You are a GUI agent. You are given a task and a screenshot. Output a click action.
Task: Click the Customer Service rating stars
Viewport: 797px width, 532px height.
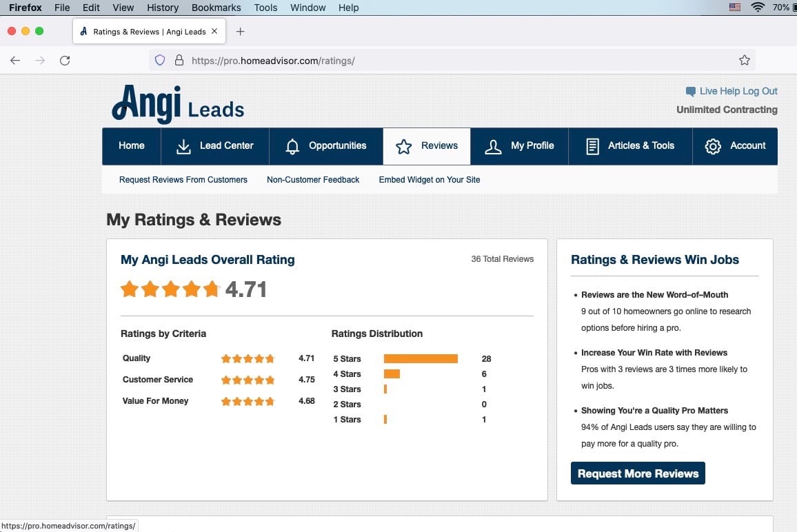pos(248,380)
